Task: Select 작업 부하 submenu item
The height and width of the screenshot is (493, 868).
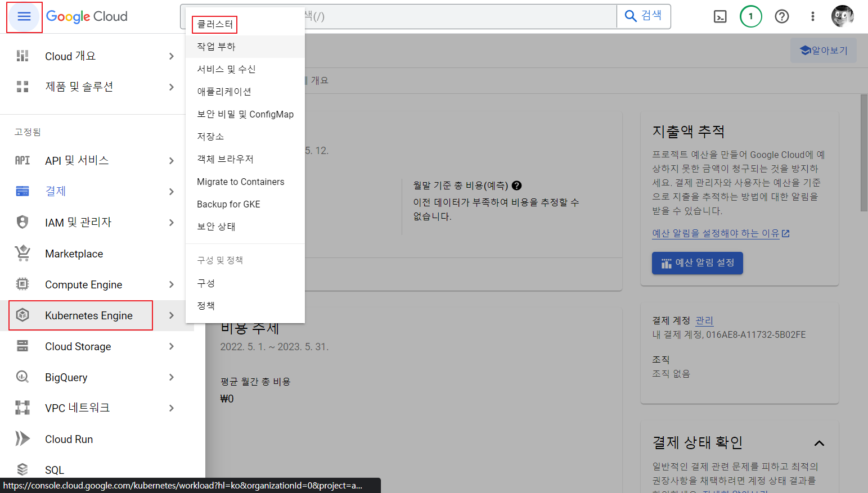Action: coord(245,47)
